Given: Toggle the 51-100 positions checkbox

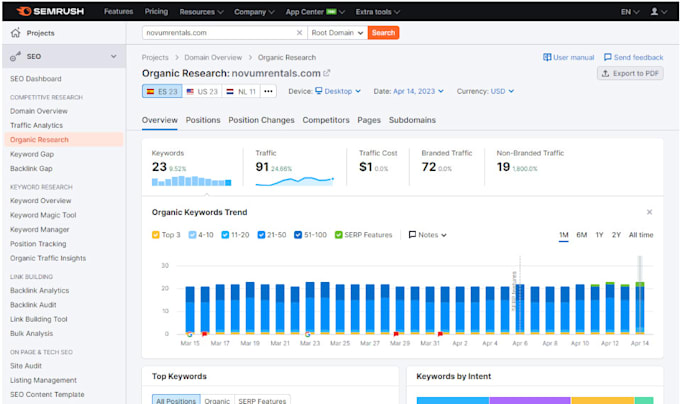Looking at the screenshot, I should click(x=298, y=235).
